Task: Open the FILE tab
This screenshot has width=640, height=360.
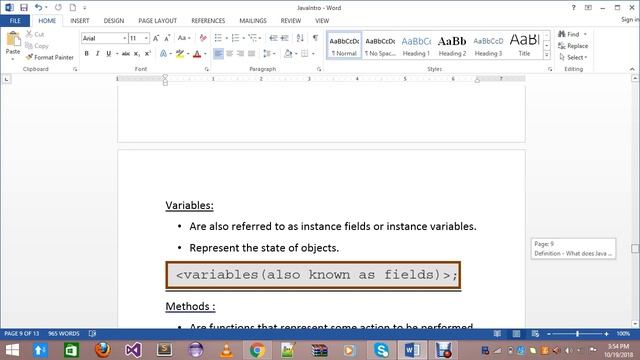Action: (x=15, y=20)
